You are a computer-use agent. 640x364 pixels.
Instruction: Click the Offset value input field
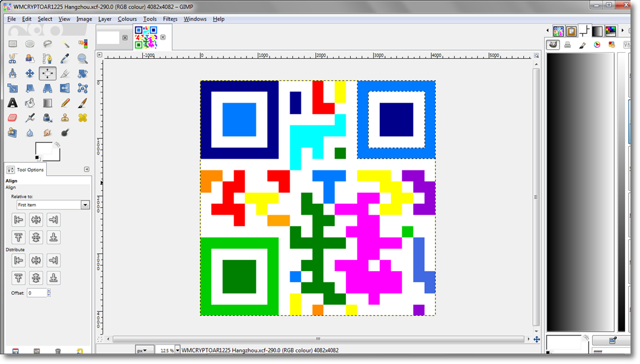(37, 293)
